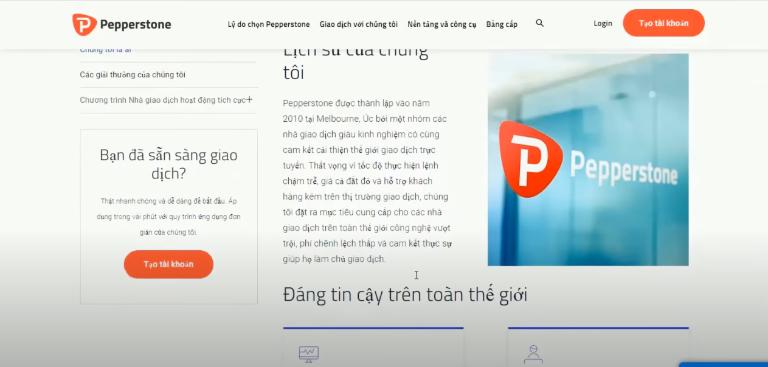Click sidebar Tạo tài khoản button
This screenshot has width=768, height=367.
tap(168, 264)
